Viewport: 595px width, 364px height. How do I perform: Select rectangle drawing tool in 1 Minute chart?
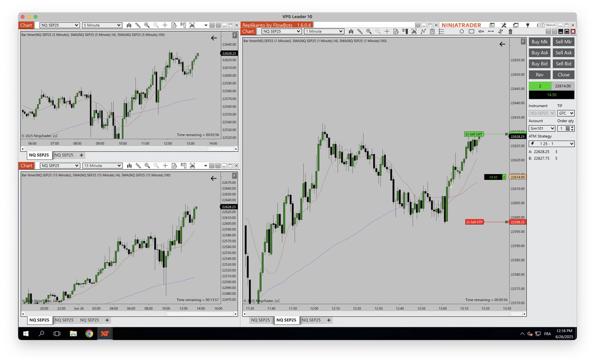click(x=472, y=31)
